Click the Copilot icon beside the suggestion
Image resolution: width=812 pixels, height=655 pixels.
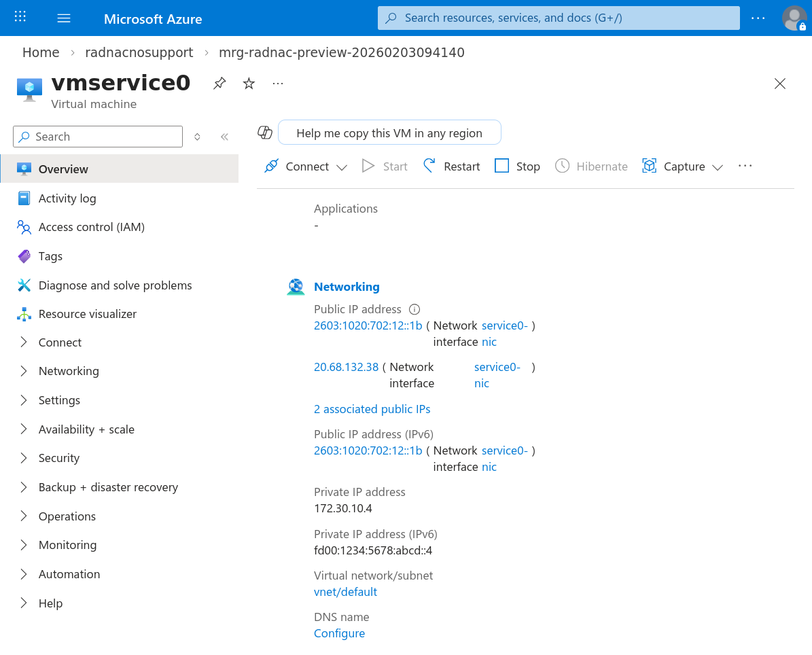[x=265, y=132]
